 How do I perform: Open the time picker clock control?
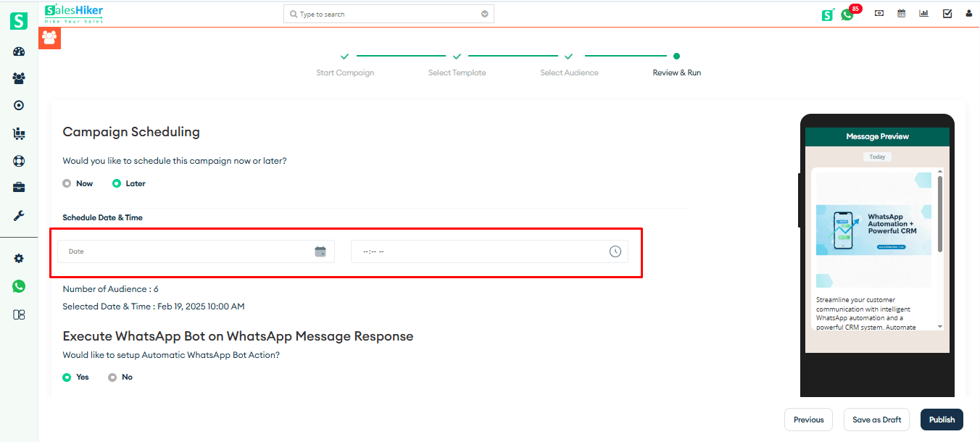point(615,251)
